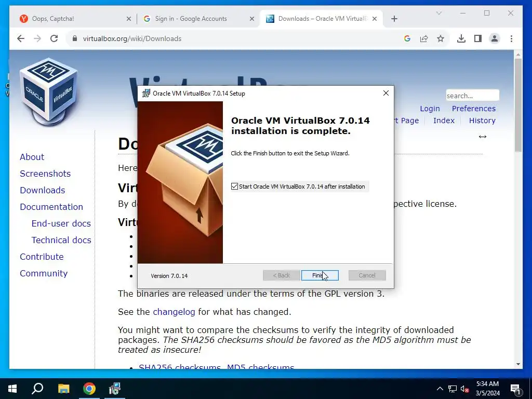Close the VirtualBox Downloads tab

[375, 19]
